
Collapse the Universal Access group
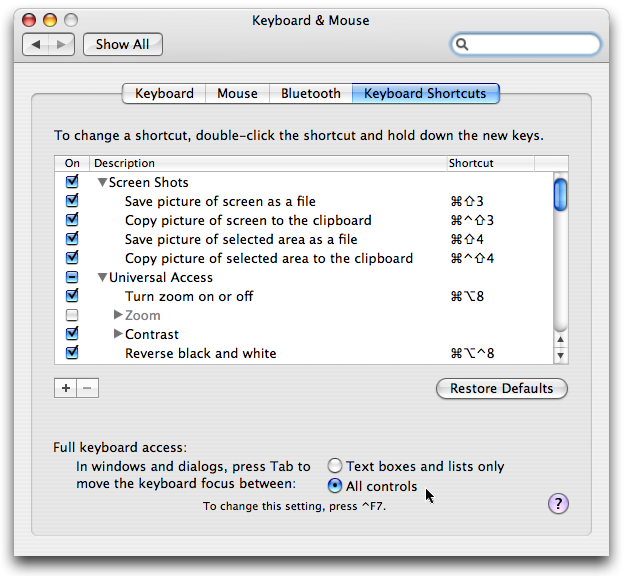tap(102, 277)
